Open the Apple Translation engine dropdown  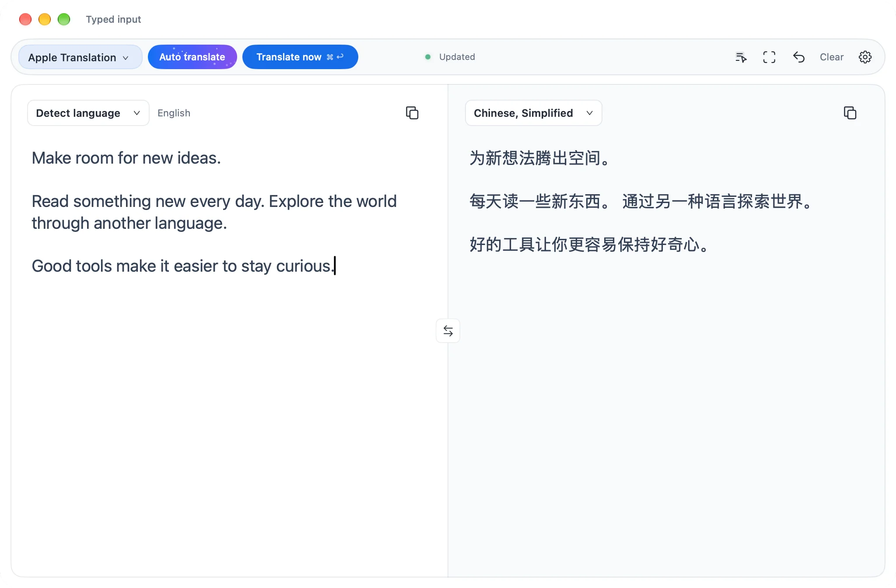80,57
